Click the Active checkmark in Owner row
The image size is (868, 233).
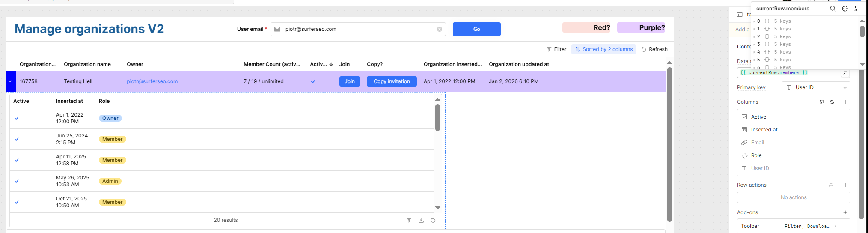[x=17, y=118]
